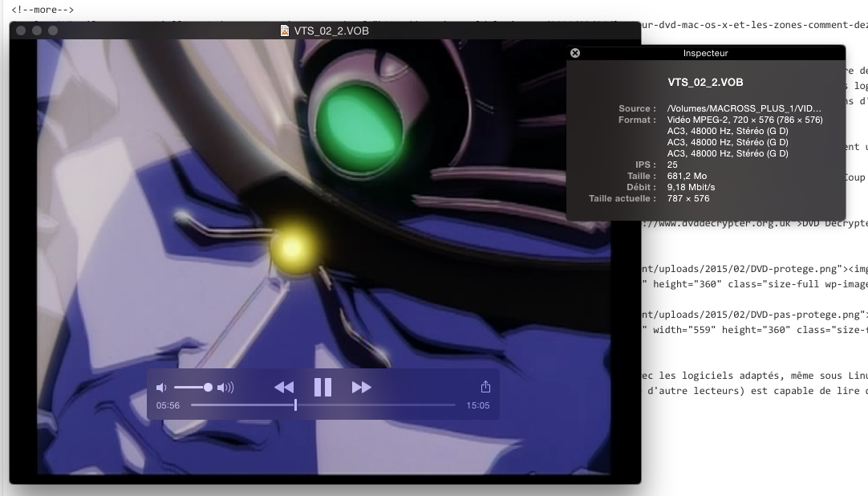Image resolution: width=868 pixels, height=496 pixels.
Task: Minimize the QuickTime player window
Action: (x=37, y=30)
